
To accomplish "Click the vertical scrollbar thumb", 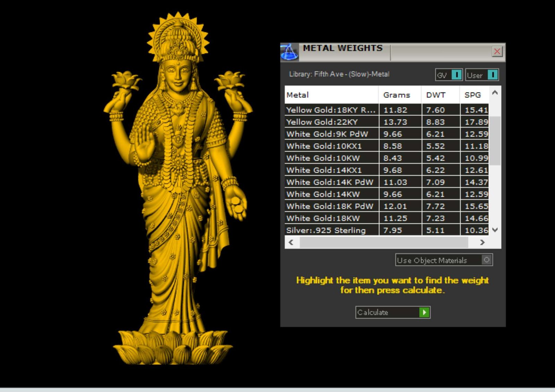I will (495, 140).
